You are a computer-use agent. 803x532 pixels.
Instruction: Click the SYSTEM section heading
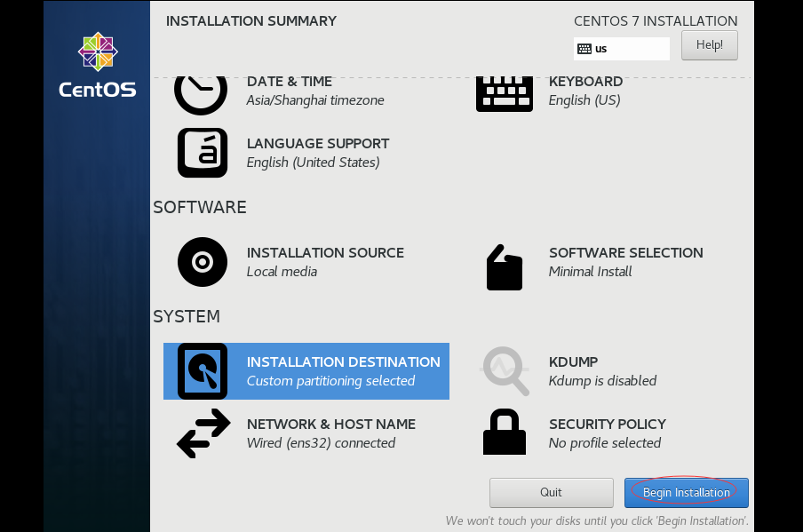pyautogui.click(x=187, y=316)
